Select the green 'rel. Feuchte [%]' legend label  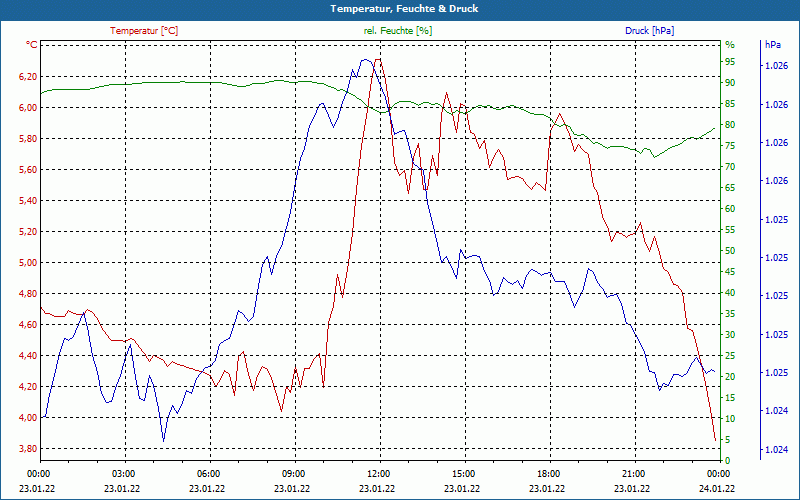pyautogui.click(x=397, y=31)
